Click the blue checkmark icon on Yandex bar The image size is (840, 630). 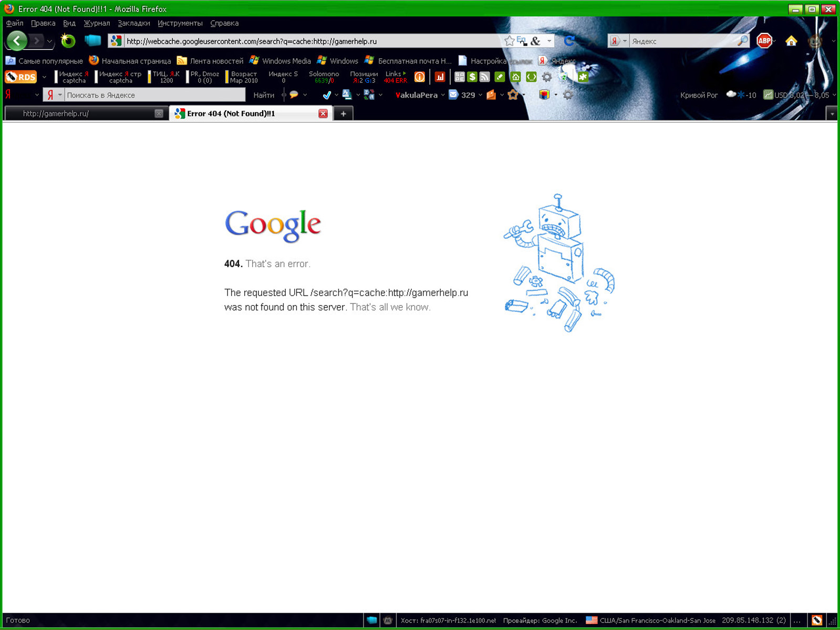327,95
